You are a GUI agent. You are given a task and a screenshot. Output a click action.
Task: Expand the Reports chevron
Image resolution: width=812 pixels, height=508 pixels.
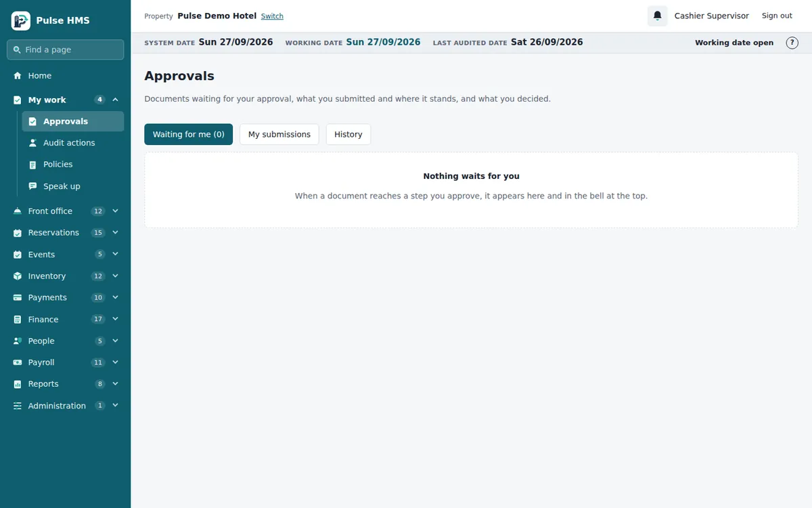point(115,384)
